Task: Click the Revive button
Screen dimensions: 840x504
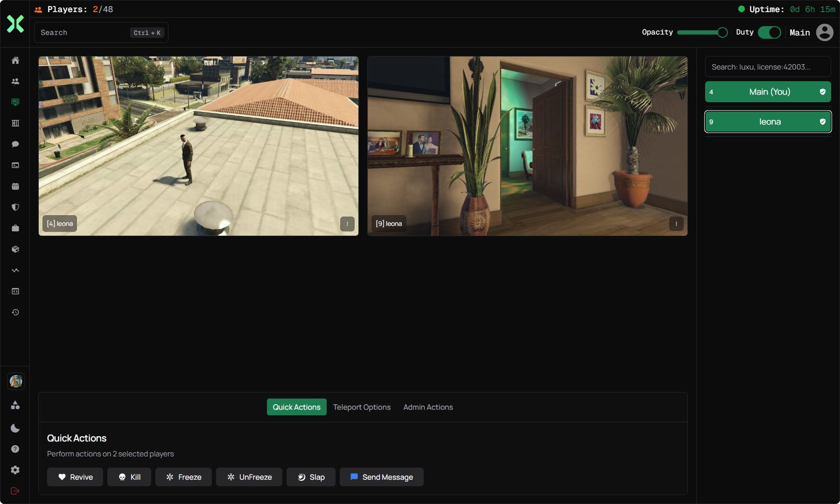Action: point(75,477)
